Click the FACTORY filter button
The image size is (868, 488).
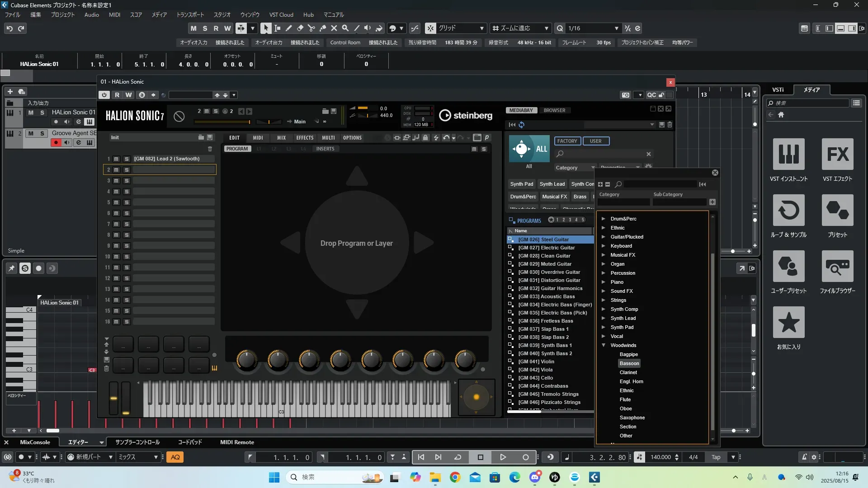(x=567, y=141)
